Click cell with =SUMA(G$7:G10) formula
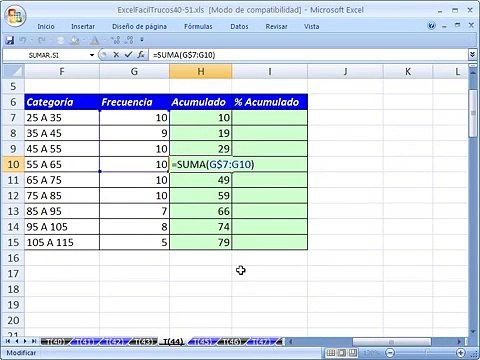This screenshot has width=480, height=360. click(201, 164)
